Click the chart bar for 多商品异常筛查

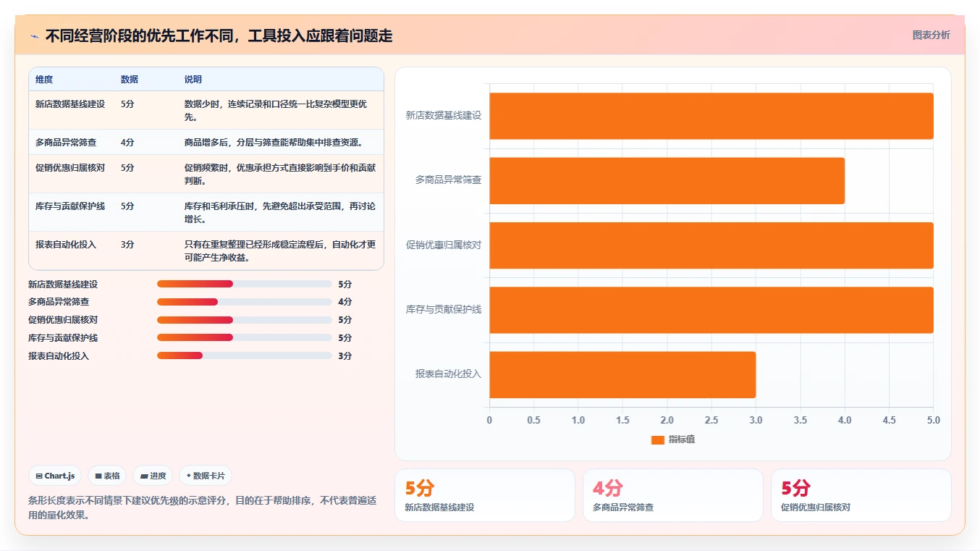click(x=667, y=180)
